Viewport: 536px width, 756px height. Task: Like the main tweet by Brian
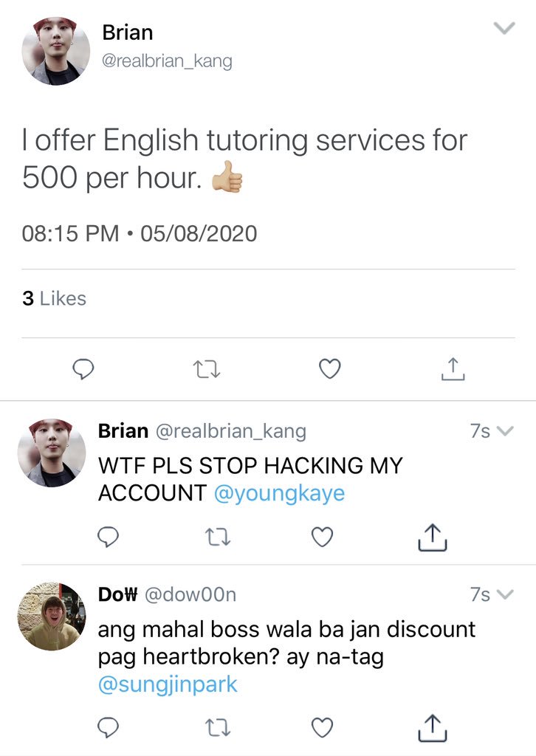pyautogui.click(x=330, y=369)
